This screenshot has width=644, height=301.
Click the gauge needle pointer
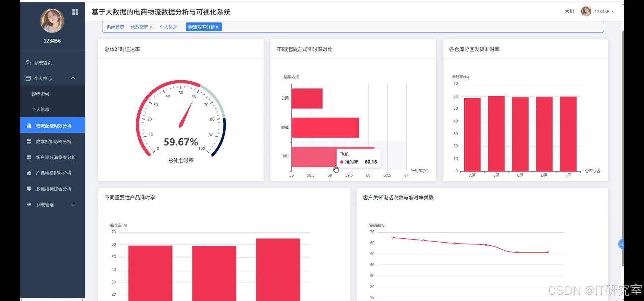(186, 114)
